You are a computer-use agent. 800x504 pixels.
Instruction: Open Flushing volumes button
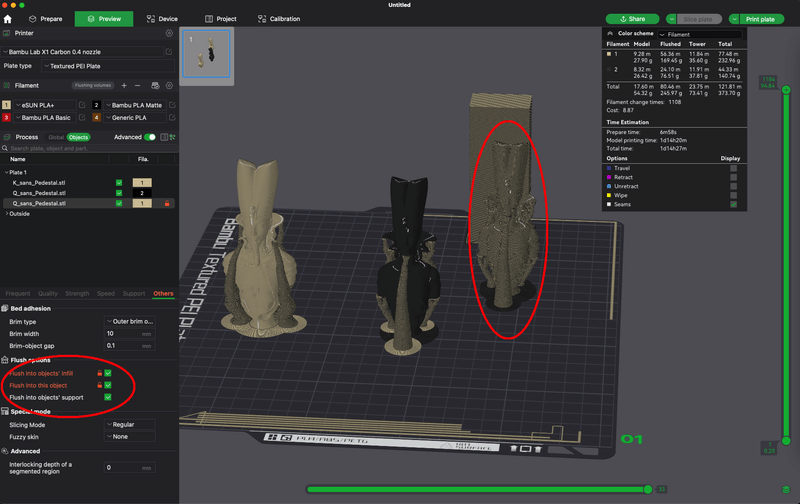click(93, 86)
